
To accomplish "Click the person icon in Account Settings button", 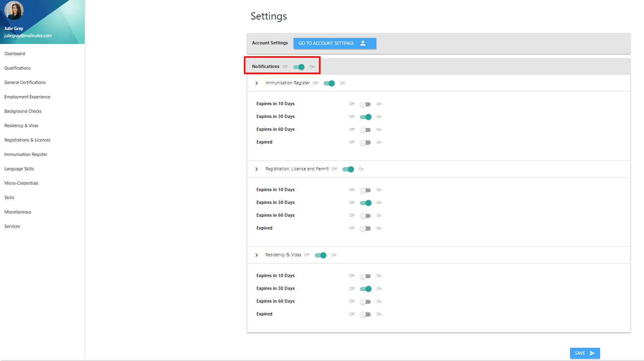I will pos(363,43).
